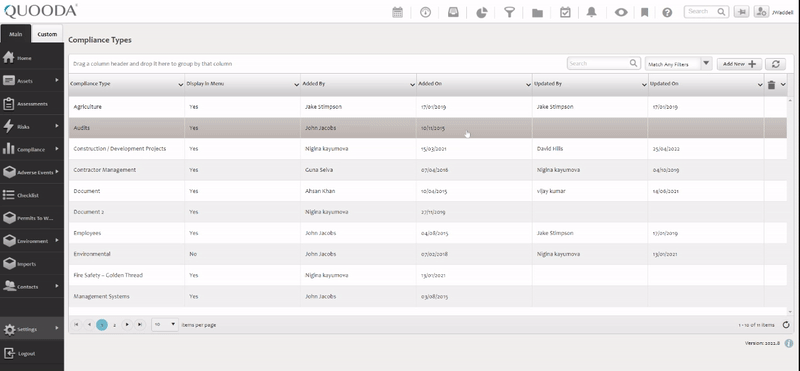Open the Updated On column filter dropdown
This screenshot has width=800, height=371.
pyautogui.click(x=760, y=85)
